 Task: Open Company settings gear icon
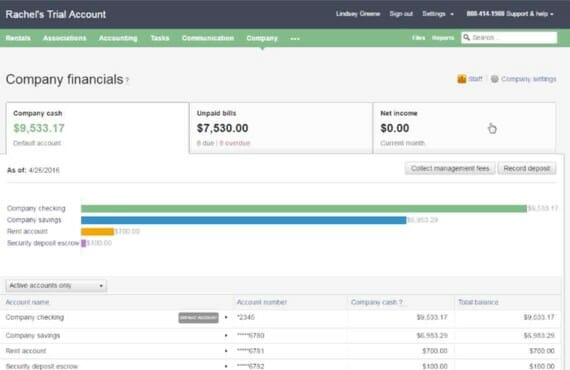point(494,79)
